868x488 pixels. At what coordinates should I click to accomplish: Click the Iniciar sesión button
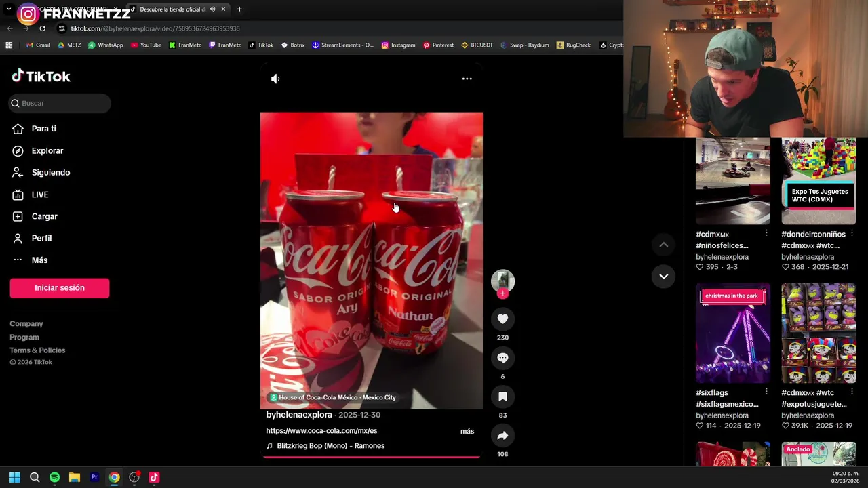coord(60,288)
